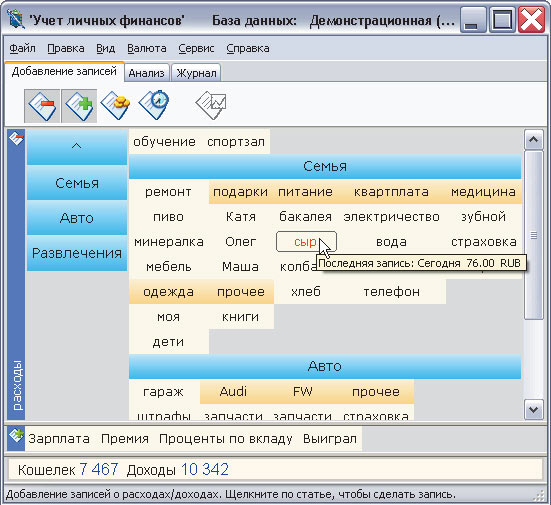Click the пиво expense item
The image size is (551, 505).
coord(168,217)
